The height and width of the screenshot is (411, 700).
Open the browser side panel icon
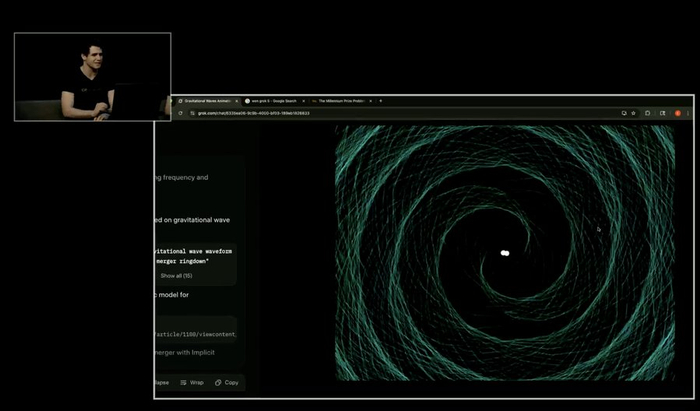662,113
